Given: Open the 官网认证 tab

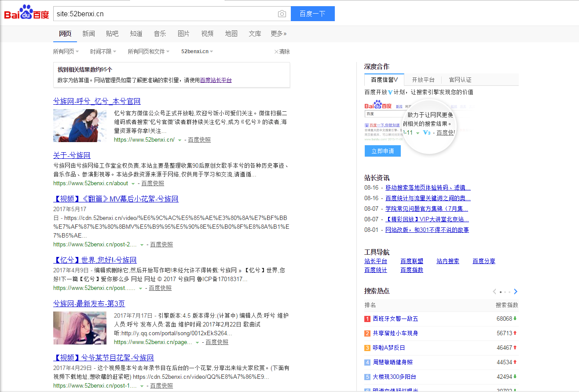Looking at the screenshot, I should click(460, 80).
